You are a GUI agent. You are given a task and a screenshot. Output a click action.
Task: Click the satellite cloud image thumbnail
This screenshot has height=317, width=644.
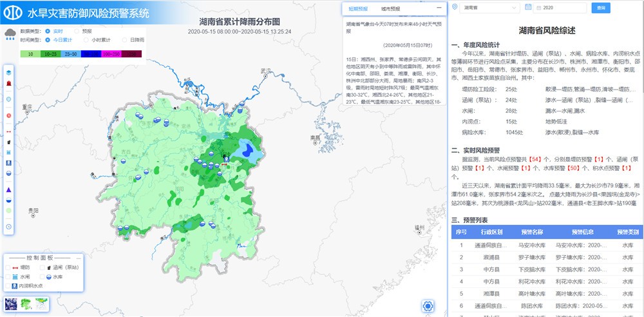(x=11, y=303)
